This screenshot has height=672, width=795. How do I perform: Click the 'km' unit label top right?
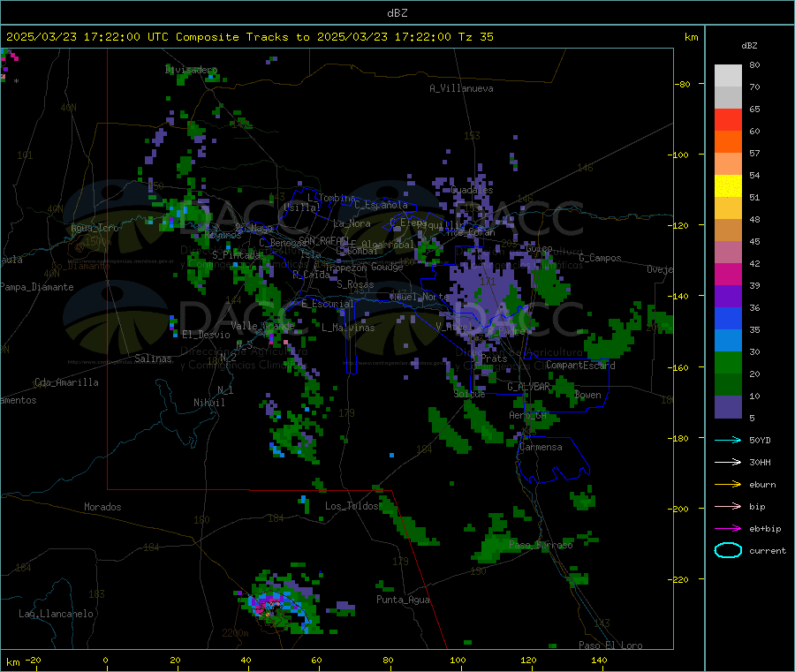[x=691, y=37]
